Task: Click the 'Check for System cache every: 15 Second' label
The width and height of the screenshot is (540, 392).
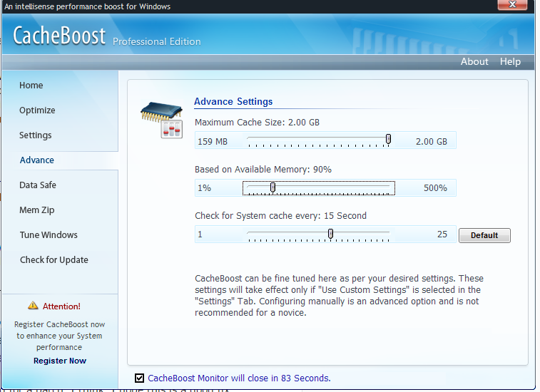Action: (280, 216)
